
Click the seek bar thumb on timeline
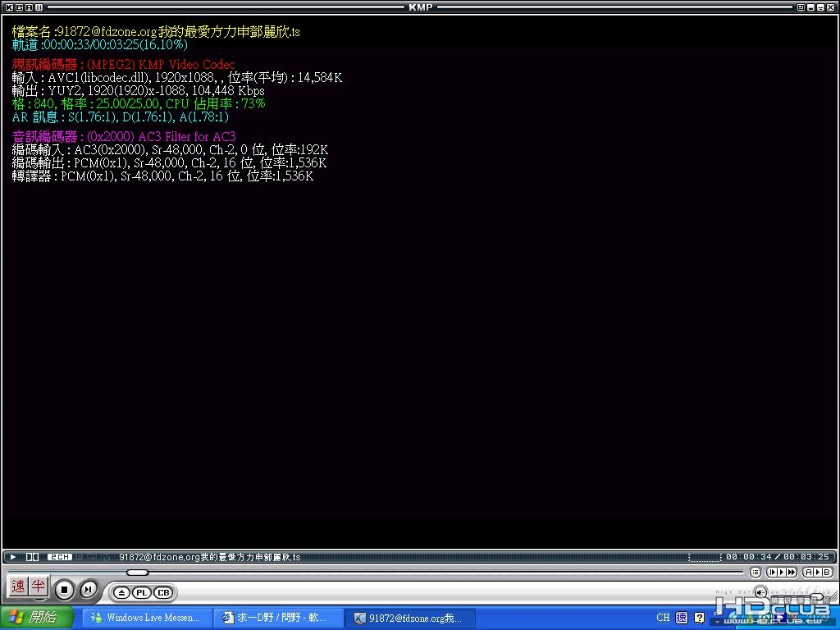137,573
